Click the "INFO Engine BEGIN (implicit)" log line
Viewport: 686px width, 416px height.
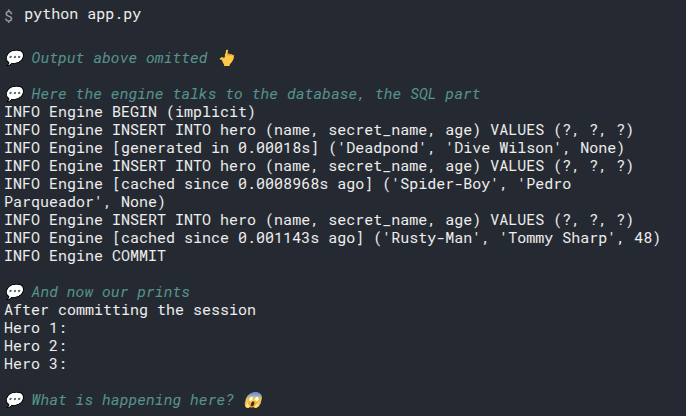point(130,112)
